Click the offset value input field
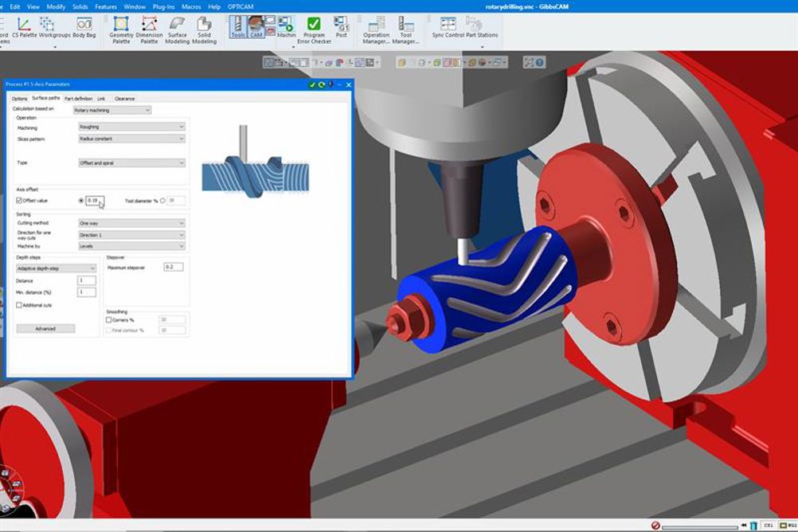 point(95,201)
